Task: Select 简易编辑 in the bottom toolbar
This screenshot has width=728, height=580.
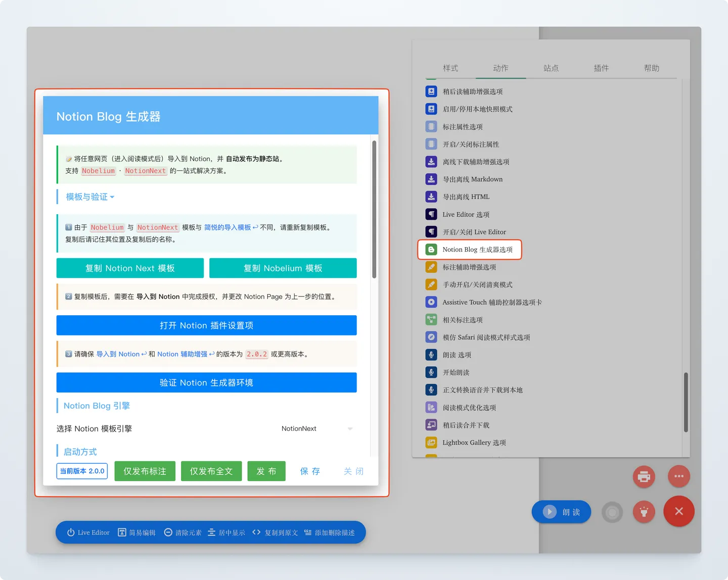Action: point(136,533)
